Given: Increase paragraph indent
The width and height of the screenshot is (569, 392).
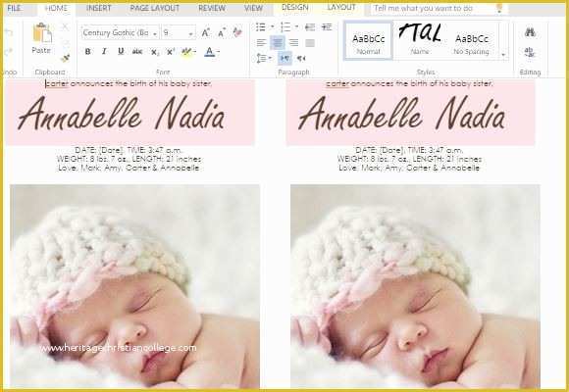Looking at the screenshot, I should 327,26.
